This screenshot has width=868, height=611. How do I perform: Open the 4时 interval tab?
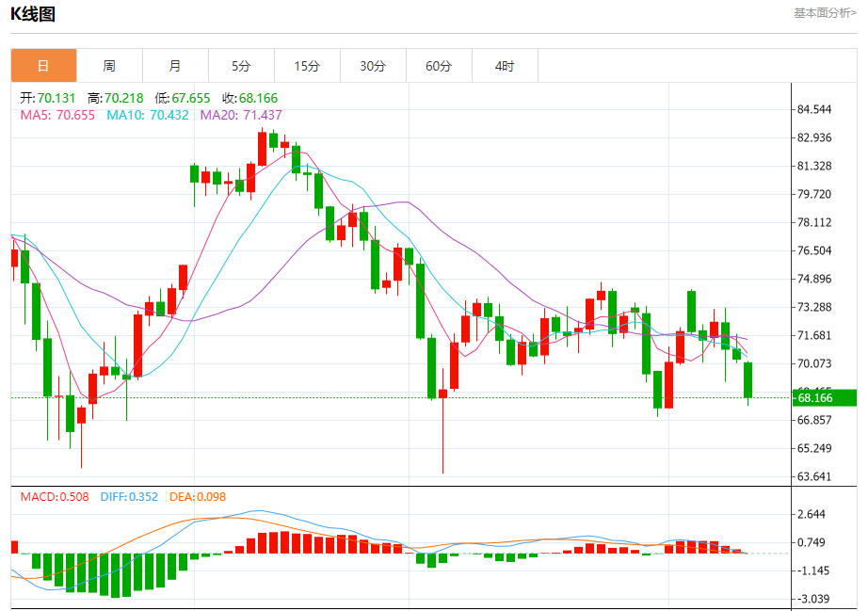tap(505, 66)
